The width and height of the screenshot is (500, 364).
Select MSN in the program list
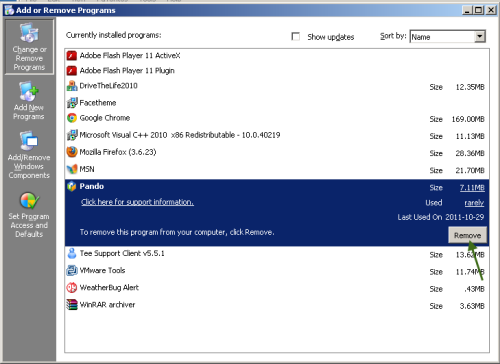[87, 169]
